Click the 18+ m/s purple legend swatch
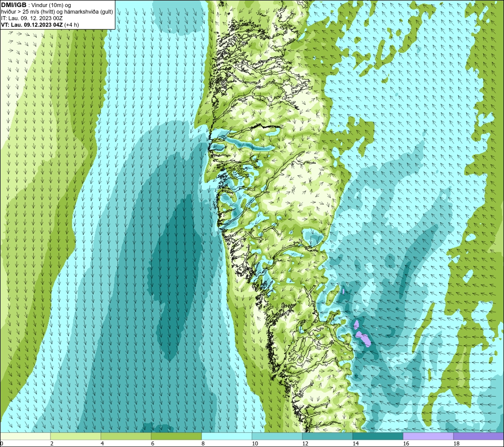 478,436
